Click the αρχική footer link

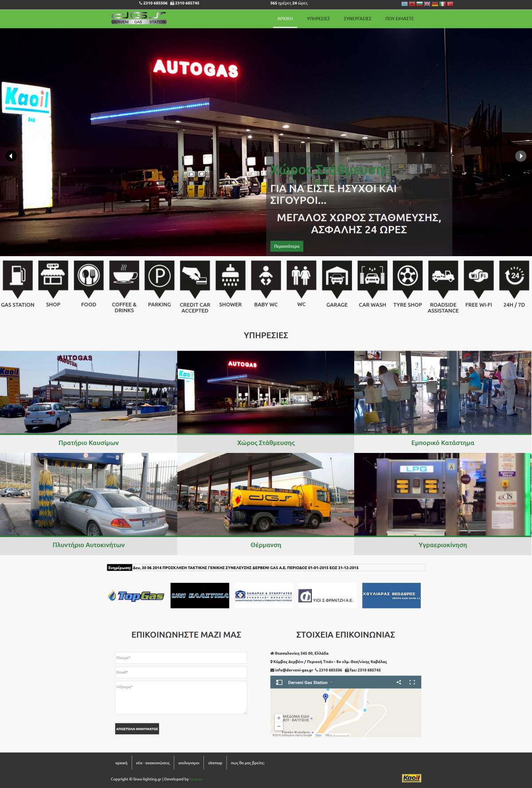pos(121,763)
